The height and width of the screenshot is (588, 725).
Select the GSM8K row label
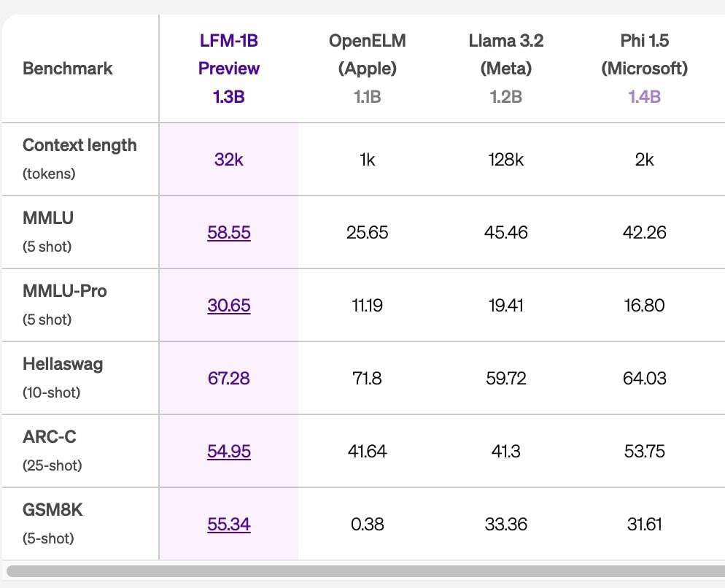[53, 510]
